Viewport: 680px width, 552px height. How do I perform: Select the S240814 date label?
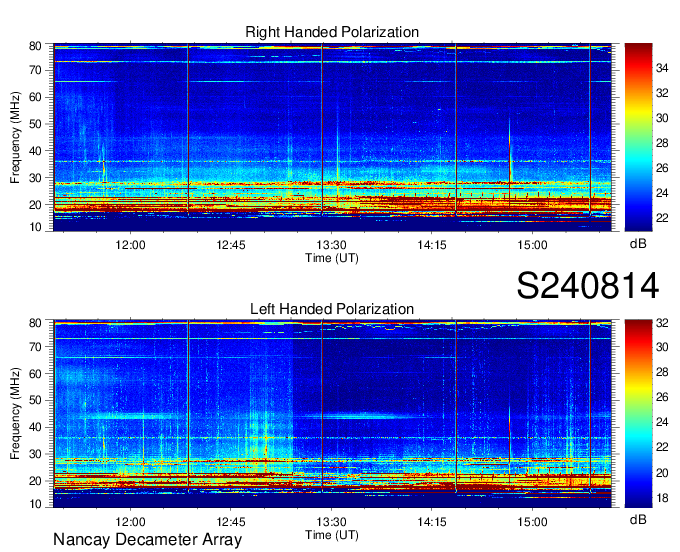pyautogui.click(x=588, y=286)
